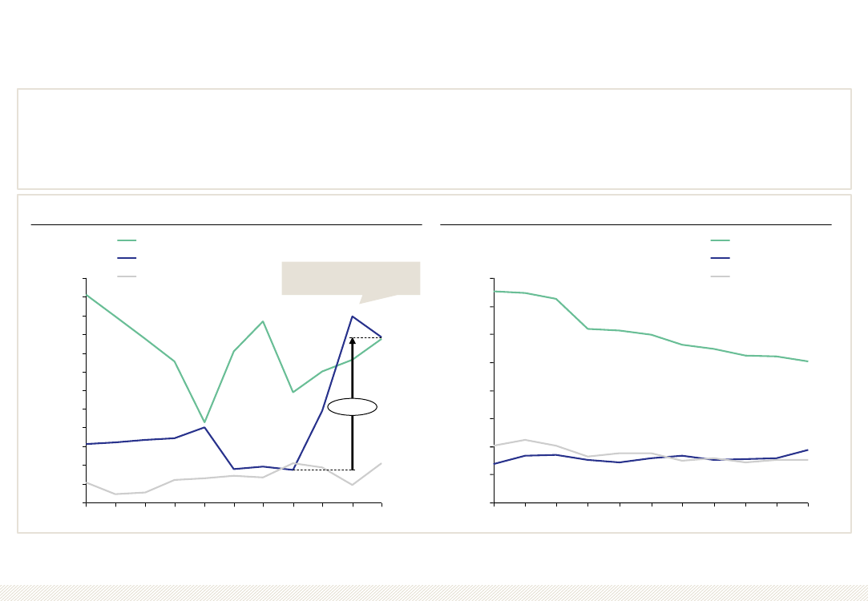Click the green line's lowest dip in left chart
The width and height of the screenshot is (868, 601).
pyautogui.click(x=205, y=422)
